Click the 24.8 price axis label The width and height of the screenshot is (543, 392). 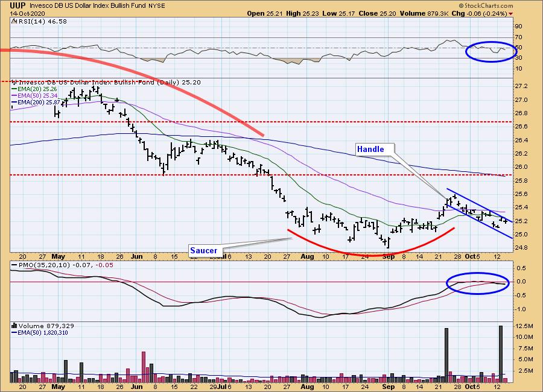(x=521, y=248)
